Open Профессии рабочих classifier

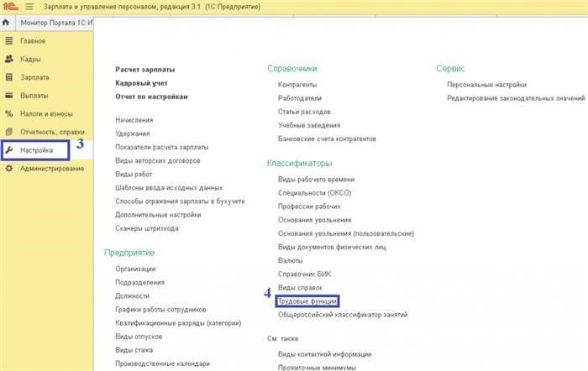pos(309,206)
